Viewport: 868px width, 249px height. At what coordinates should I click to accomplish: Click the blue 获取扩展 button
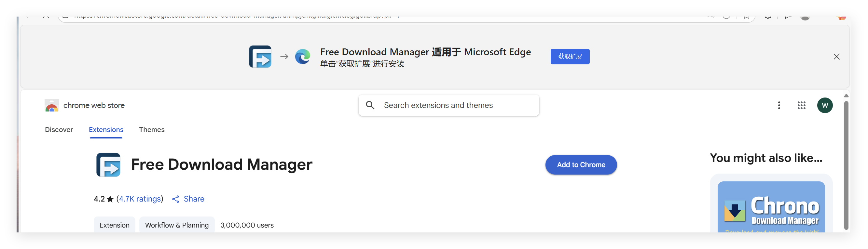tap(570, 57)
